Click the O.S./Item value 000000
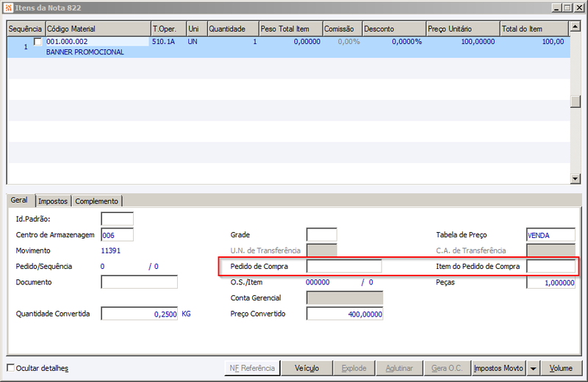 click(x=318, y=282)
